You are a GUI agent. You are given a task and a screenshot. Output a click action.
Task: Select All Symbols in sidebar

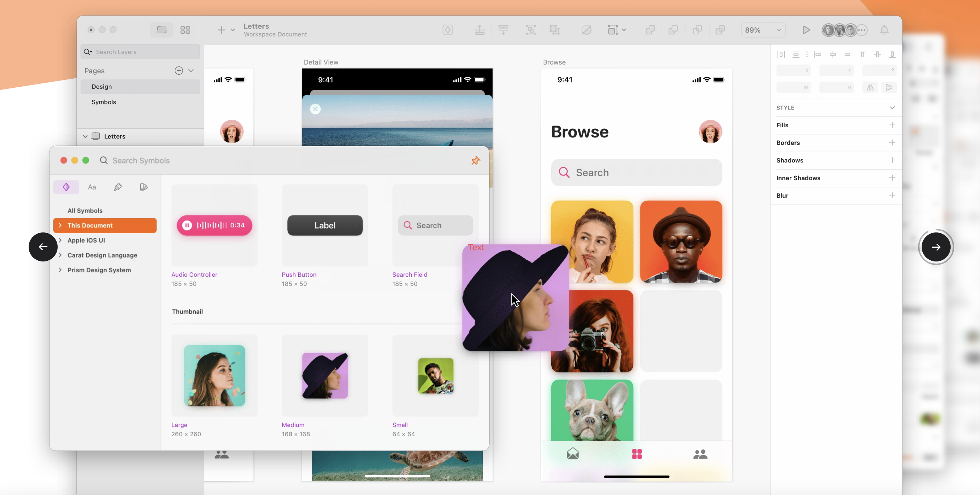tap(85, 211)
